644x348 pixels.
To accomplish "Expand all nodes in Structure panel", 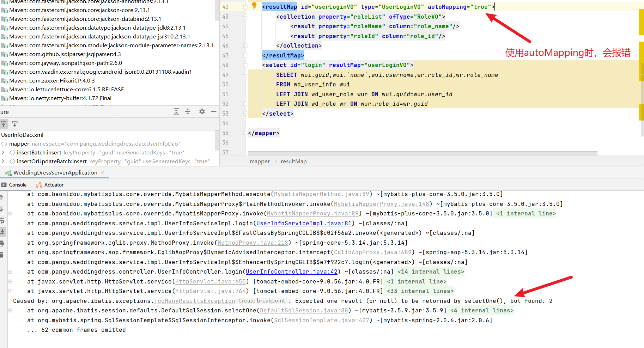I will [x=176, y=112].
